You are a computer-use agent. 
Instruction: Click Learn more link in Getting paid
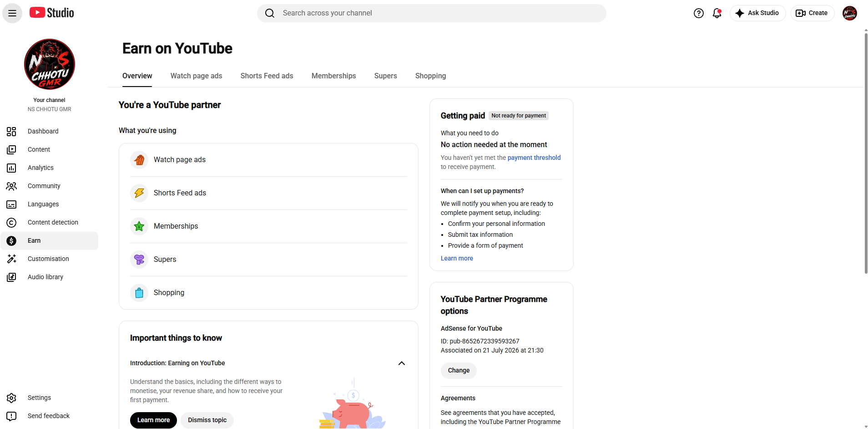tap(457, 258)
